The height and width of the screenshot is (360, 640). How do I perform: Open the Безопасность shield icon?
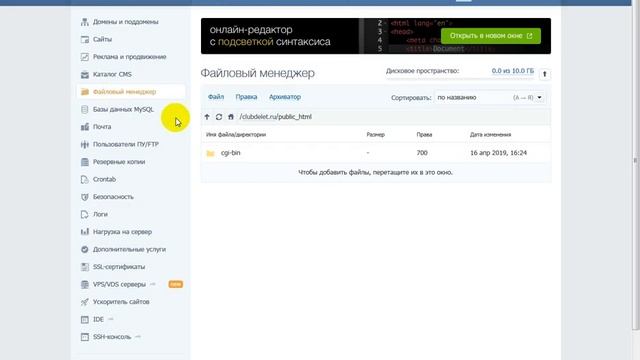pyautogui.click(x=84, y=197)
